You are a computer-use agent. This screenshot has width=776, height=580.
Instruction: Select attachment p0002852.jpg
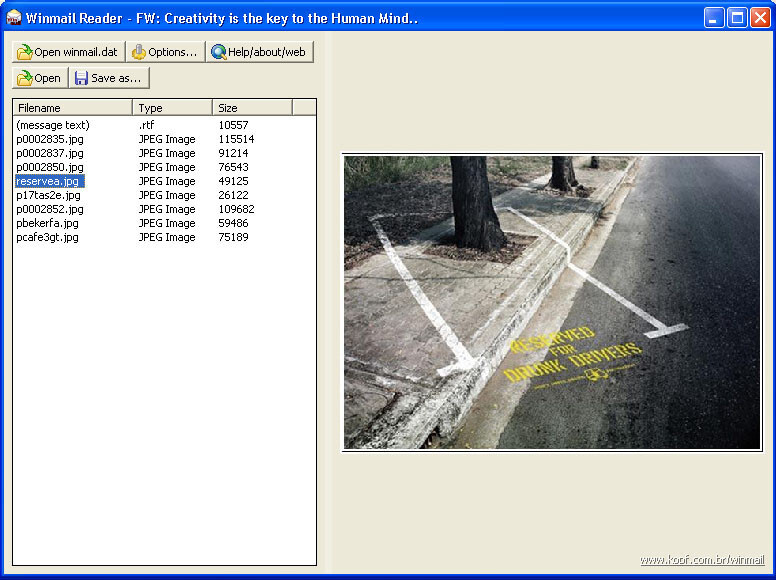click(x=50, y=209)
